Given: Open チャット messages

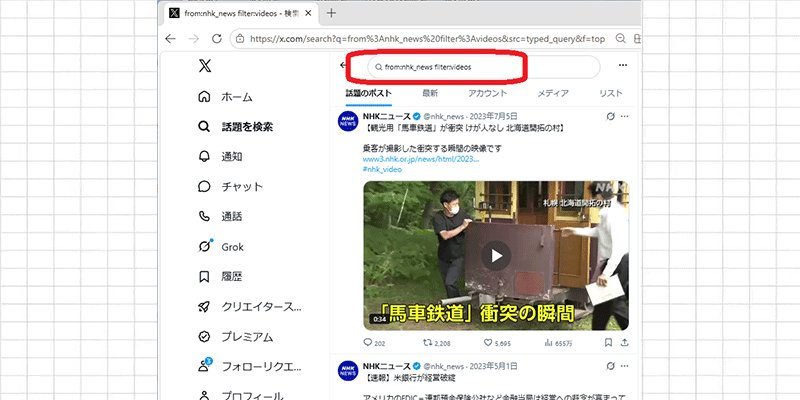Looking at the screenshot, I should (x=230, y=187).
